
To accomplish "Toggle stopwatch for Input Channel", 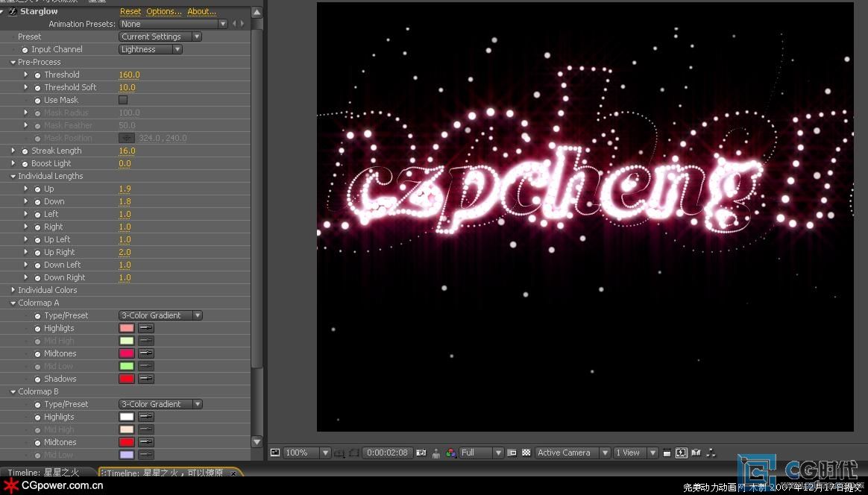I will 25,49.
